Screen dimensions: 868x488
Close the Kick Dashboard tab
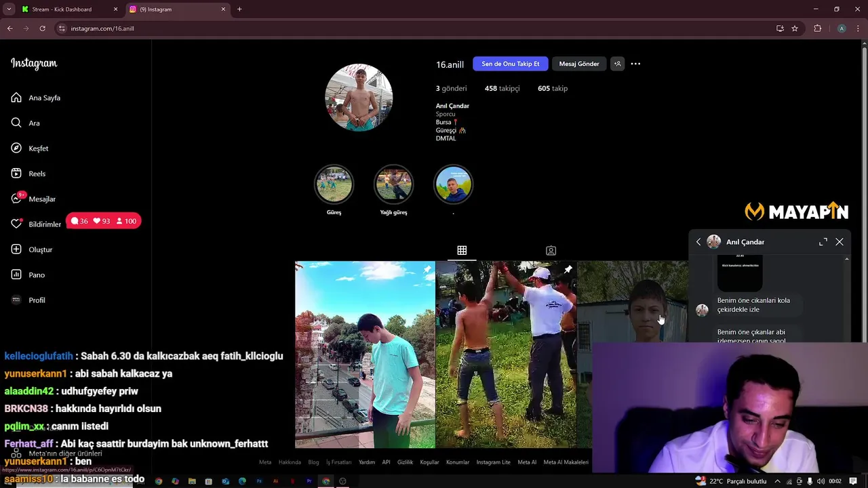click(x=115, y=9)
